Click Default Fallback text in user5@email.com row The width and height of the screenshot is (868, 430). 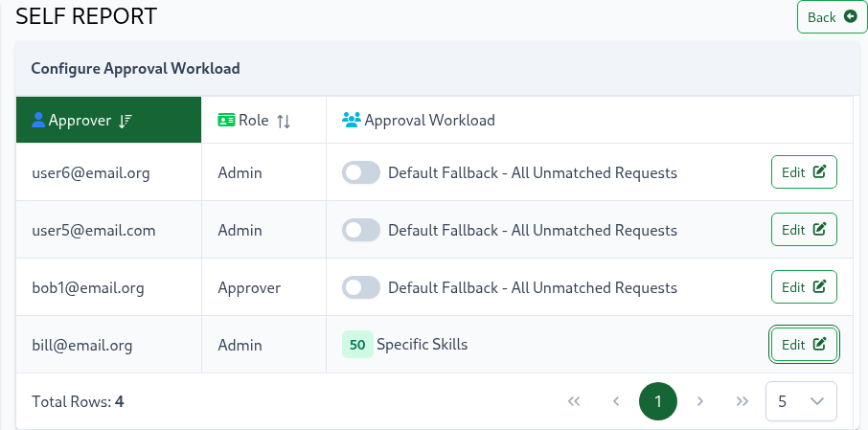pos(533,230)
